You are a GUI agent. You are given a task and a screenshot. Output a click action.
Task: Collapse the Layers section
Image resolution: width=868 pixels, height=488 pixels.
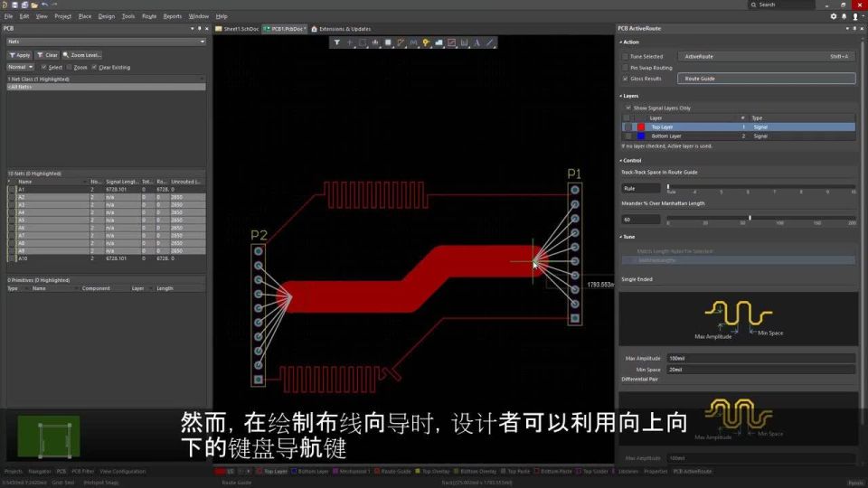620,96
